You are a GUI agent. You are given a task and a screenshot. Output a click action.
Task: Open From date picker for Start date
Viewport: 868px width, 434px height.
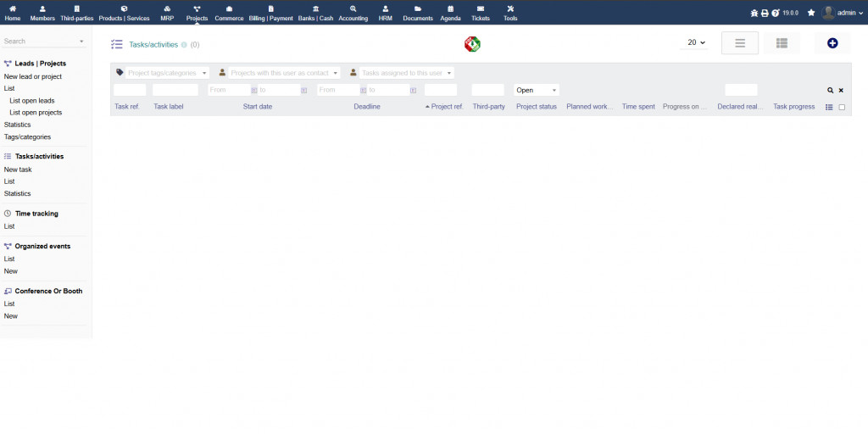tap(254, 90)
